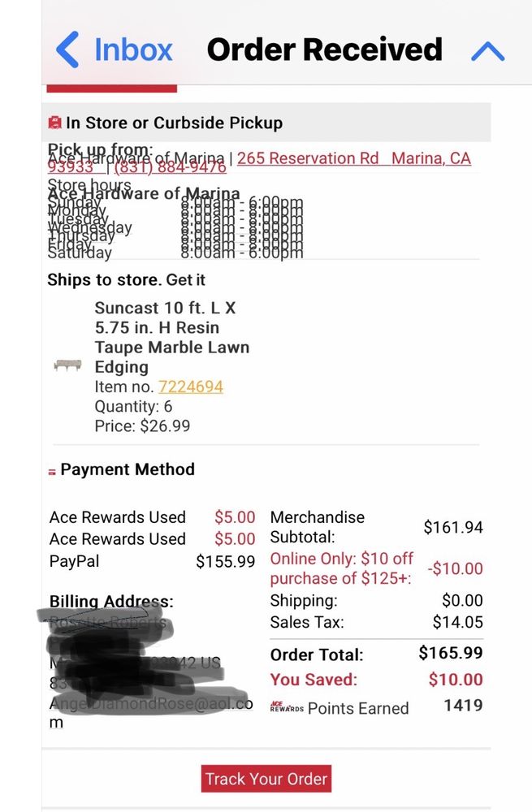Tap the blue back chevron arrow
Viewport: 532px width, 812px height.
click(67, 50)
